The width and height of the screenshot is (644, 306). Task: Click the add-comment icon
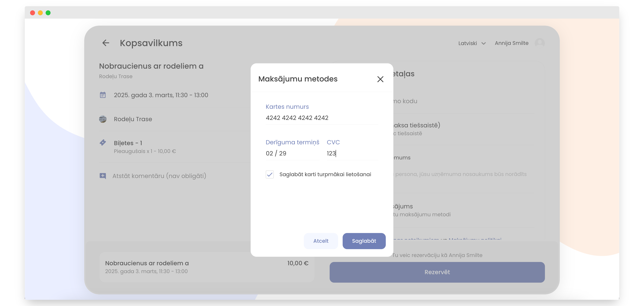[x=103, y=176]
